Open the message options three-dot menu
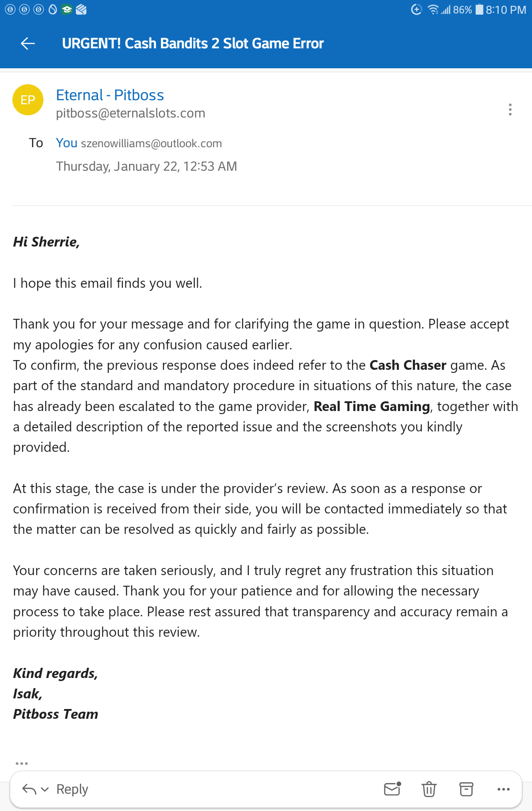This screenshot has width=532, height=811. 510,110
